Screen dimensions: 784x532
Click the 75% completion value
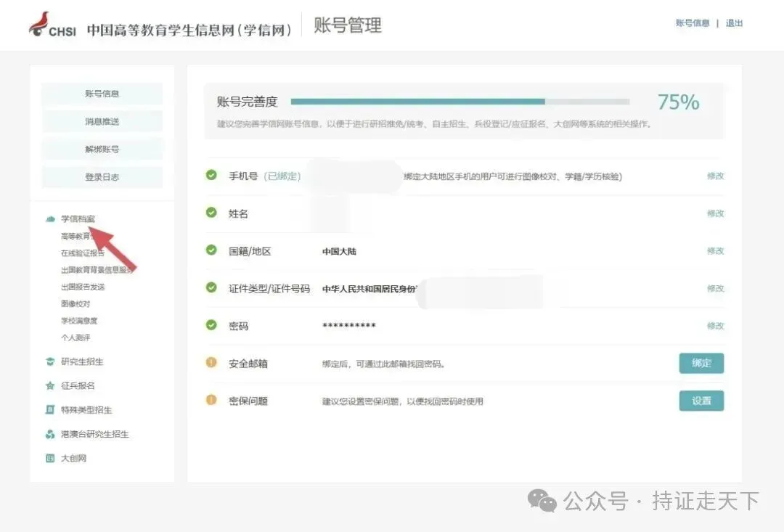click(678, 102)
